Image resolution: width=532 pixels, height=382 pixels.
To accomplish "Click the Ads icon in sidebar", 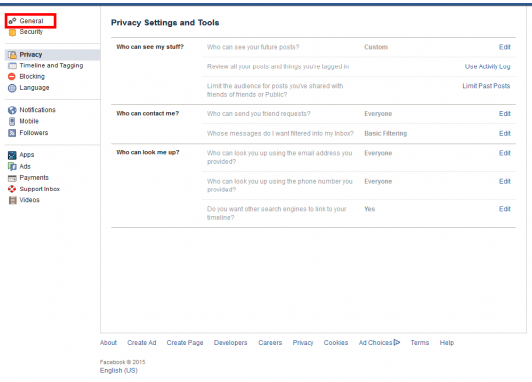I will (12, 166).
